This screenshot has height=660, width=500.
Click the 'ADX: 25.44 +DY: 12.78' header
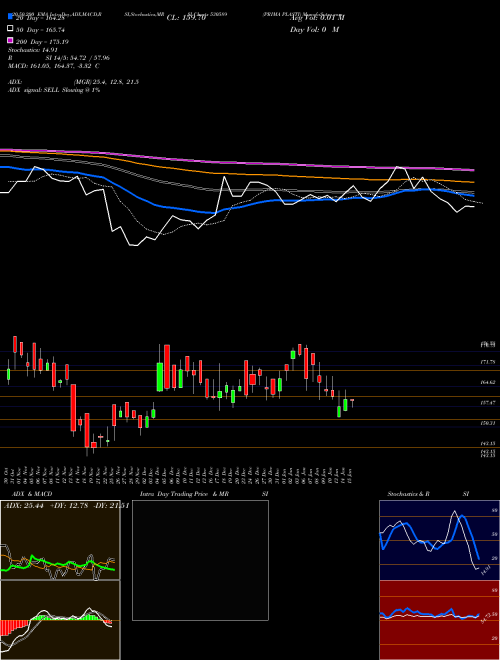click(x=46, y=505)
